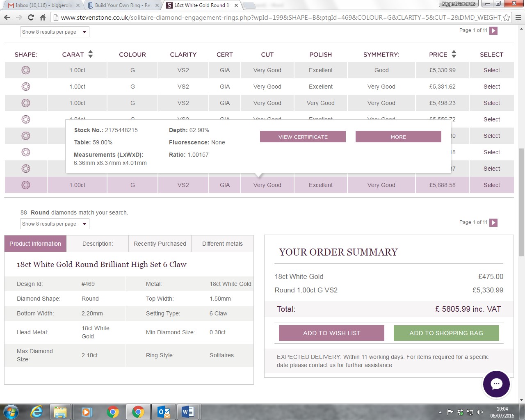Click the COLOUR column header

point(132,55)
